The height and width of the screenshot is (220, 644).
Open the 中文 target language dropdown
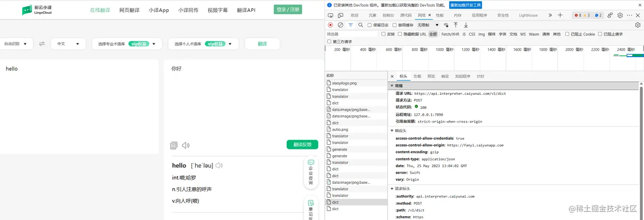click(x=68, y=44)
